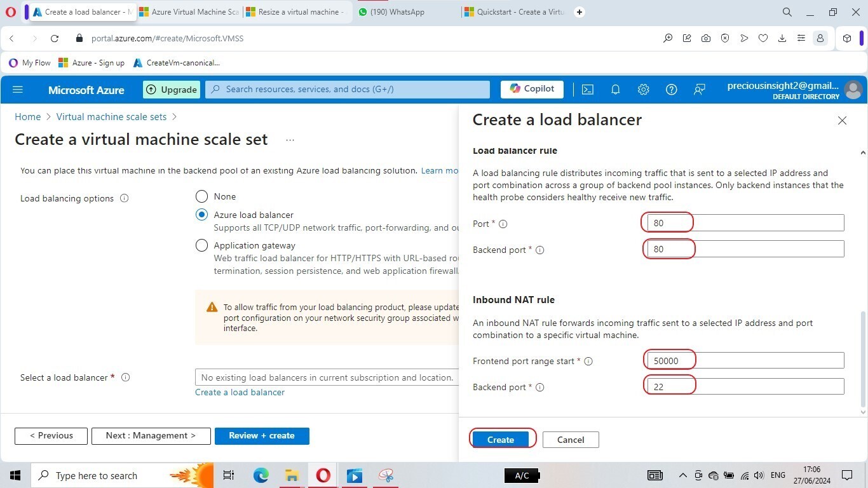
Task: Open the more options ellipsis beside the title
Action: (x=290, y=140)
